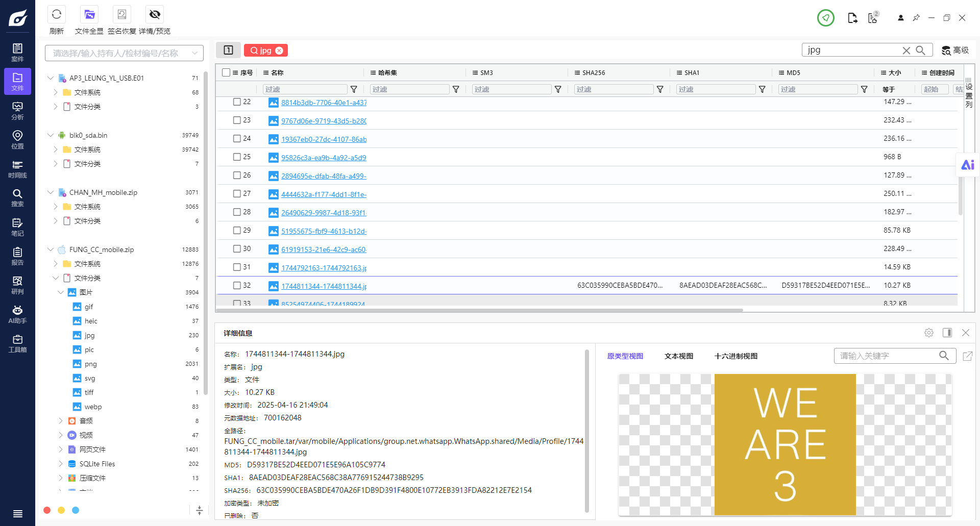
Task: Switch to 十六进制视图 tab
Action: click(x=736, y=356)
